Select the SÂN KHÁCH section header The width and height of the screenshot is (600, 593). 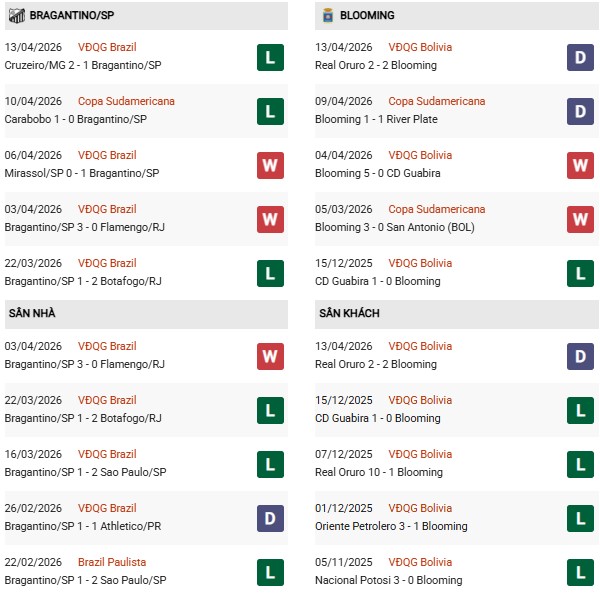[347, 313]
